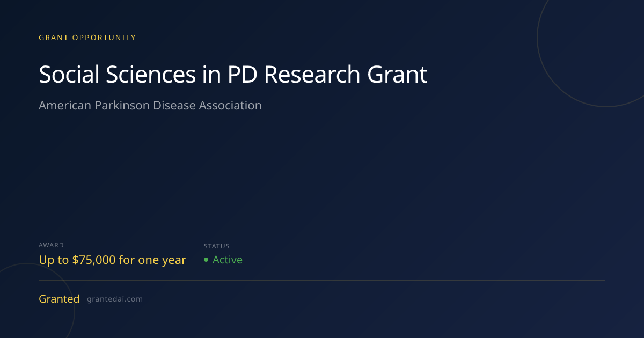Click the AWARD label
Image resolution: width=644 pixels, height=338 pixels.
[52, 245]
